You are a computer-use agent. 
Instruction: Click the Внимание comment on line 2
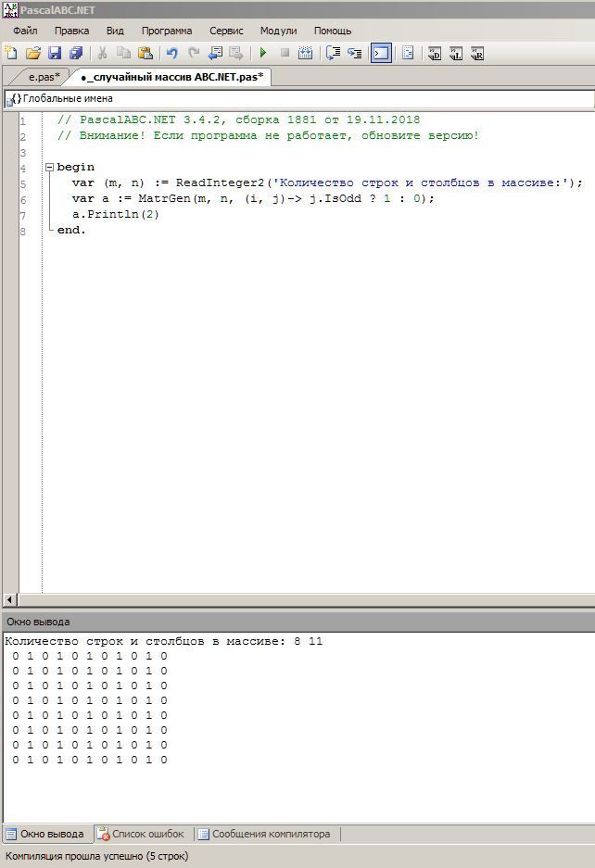coord(268,135)
